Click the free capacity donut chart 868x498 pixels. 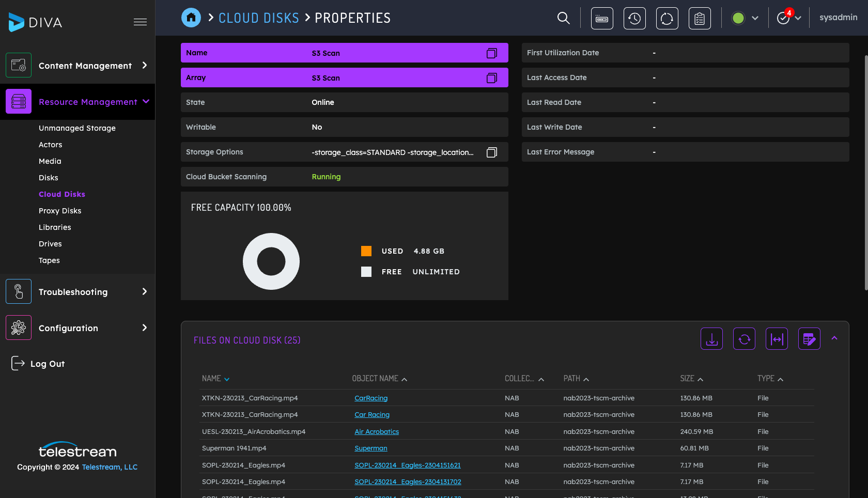pyautogui.click(x=271, y=261)
